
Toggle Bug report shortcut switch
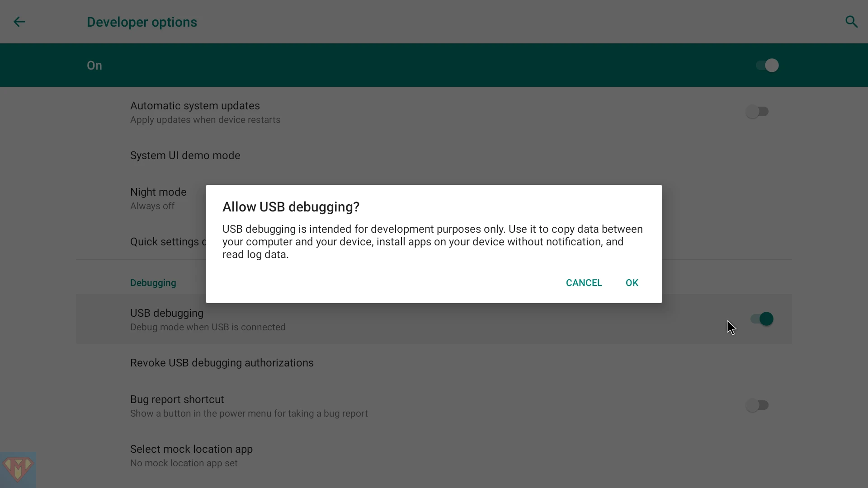pos(757,405)
